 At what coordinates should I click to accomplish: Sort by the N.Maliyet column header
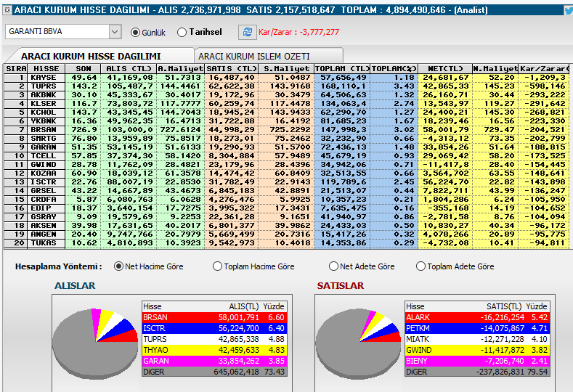point(495,69)
